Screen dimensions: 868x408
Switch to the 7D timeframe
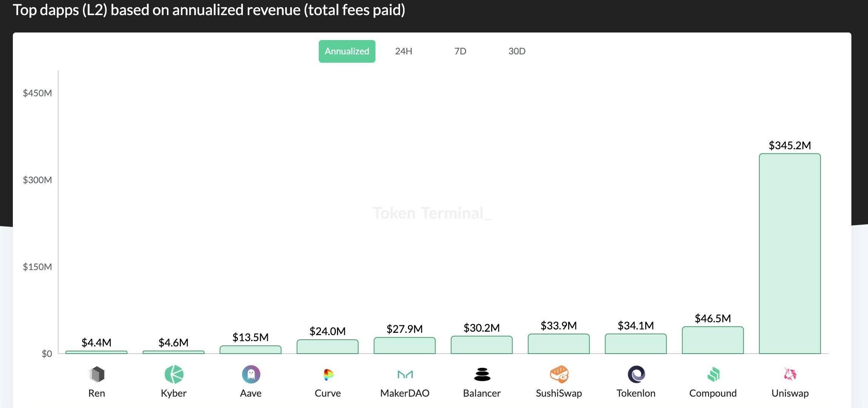click(x=460, y=51)
